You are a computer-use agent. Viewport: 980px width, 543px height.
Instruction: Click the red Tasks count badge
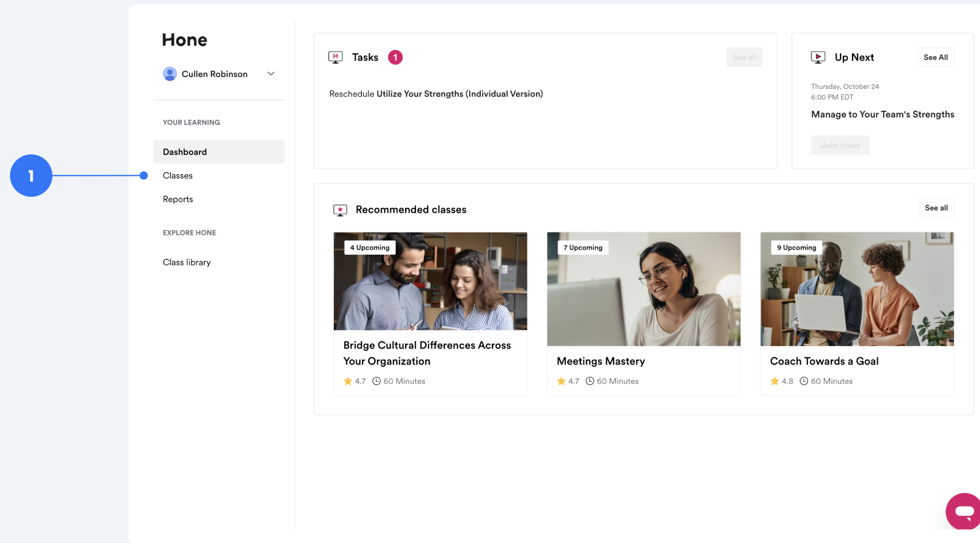click(x=395, y=57)
